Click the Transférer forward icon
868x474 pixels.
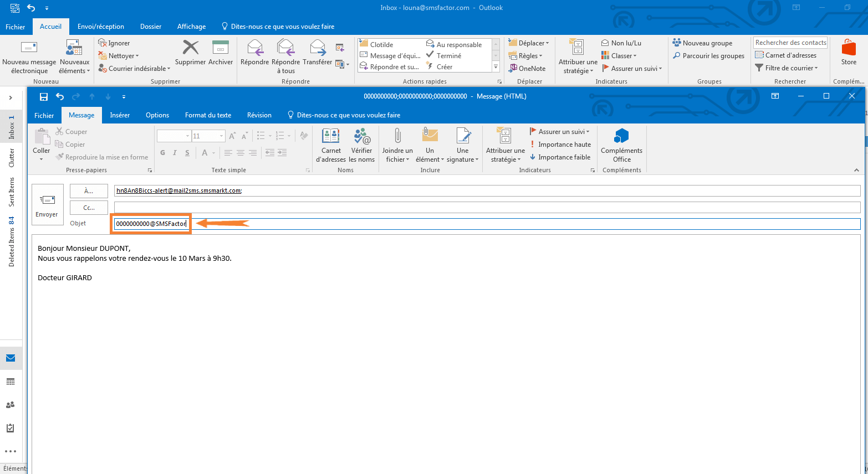[x=318, y=53]
